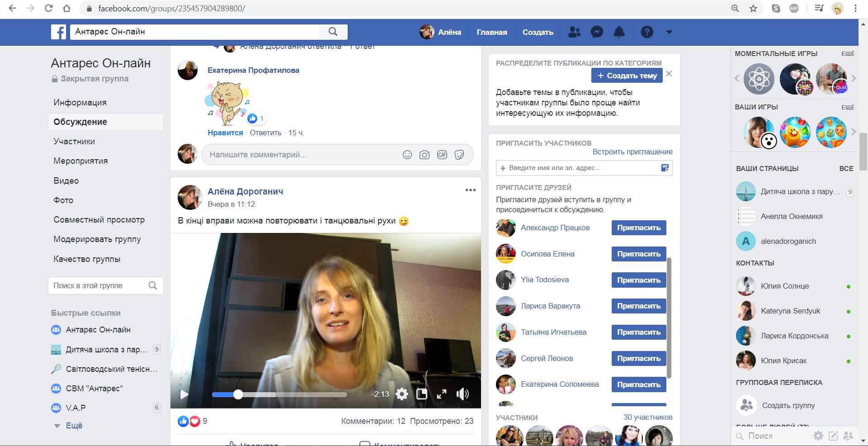The image size is (868, 446).
Task: Click the 'Поиск в этой группе' field
Action: tap(99, 285)
